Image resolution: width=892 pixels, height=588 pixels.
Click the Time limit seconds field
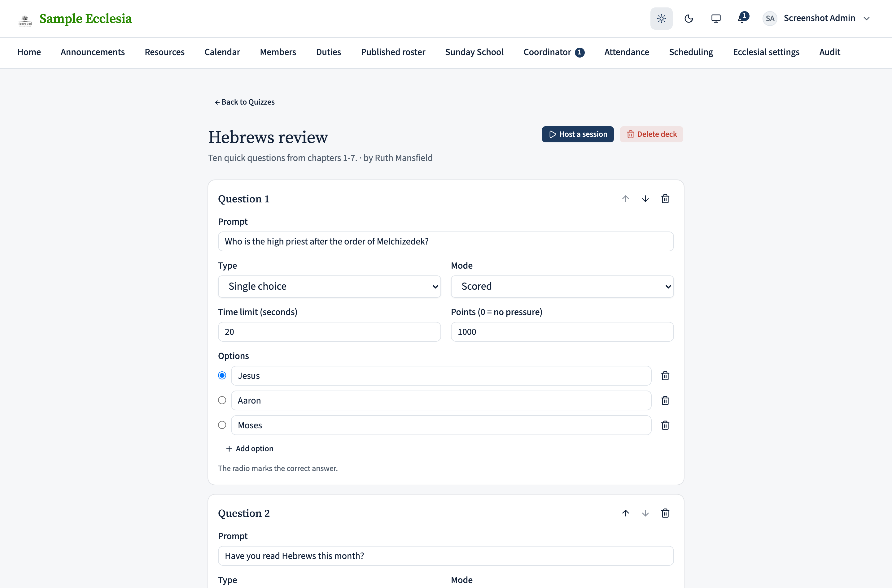329,332
